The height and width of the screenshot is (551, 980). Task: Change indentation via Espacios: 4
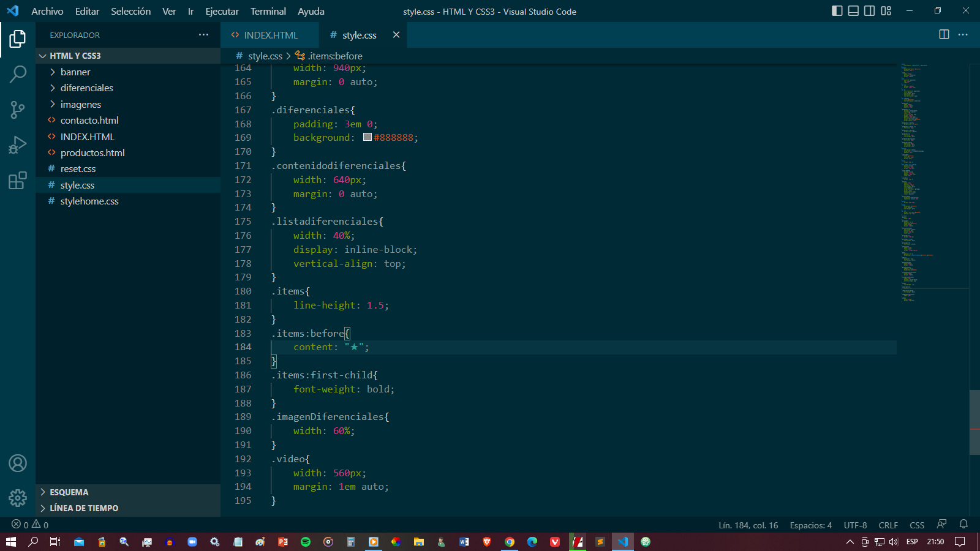(811, 525)
